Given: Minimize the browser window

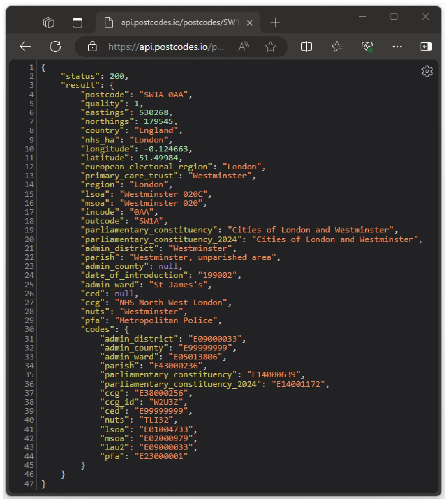Looking at the screenshot, I should (x=362, y=17).
